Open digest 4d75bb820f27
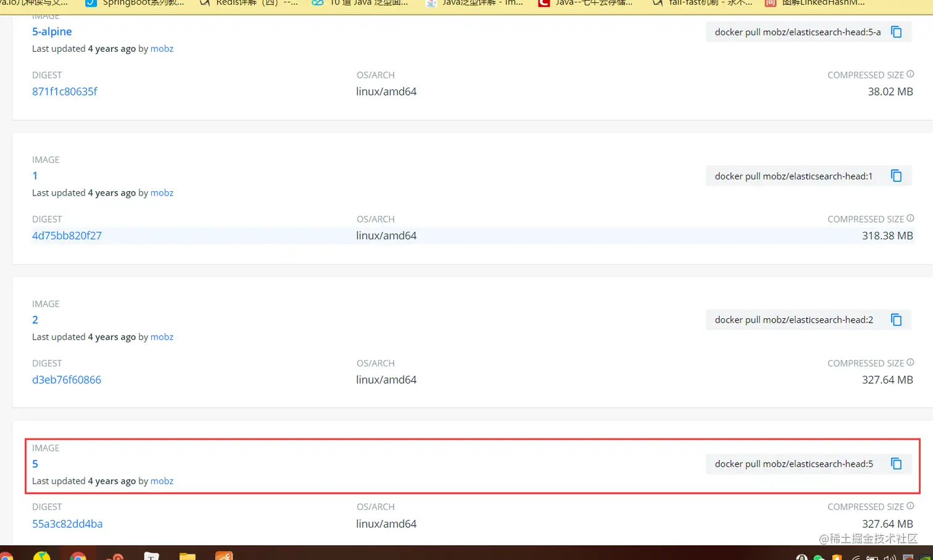 [x=67, y=236]
